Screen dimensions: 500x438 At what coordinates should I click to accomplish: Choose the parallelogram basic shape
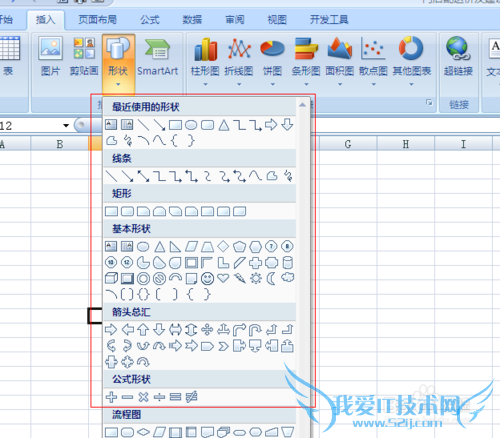pos(191,247)
